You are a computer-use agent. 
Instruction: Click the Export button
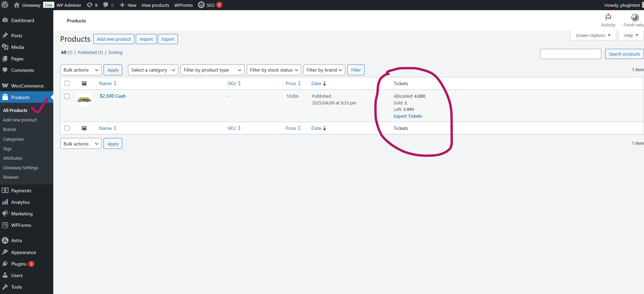coord(168,39)
